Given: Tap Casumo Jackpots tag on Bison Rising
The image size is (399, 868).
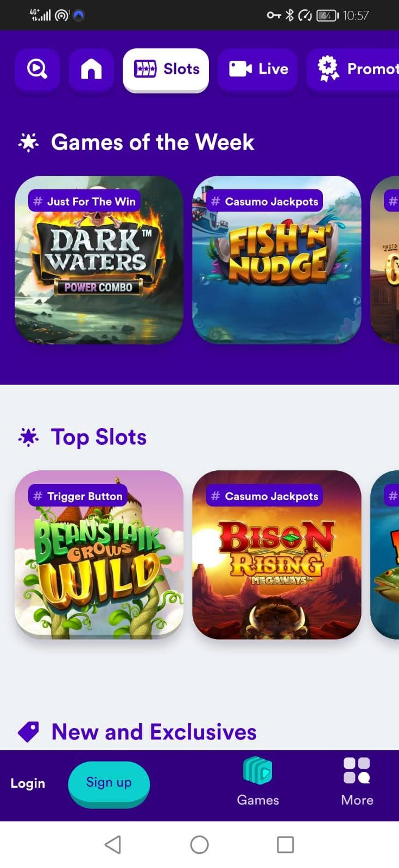Looking at the screenshot, I should tap(264, 496).
